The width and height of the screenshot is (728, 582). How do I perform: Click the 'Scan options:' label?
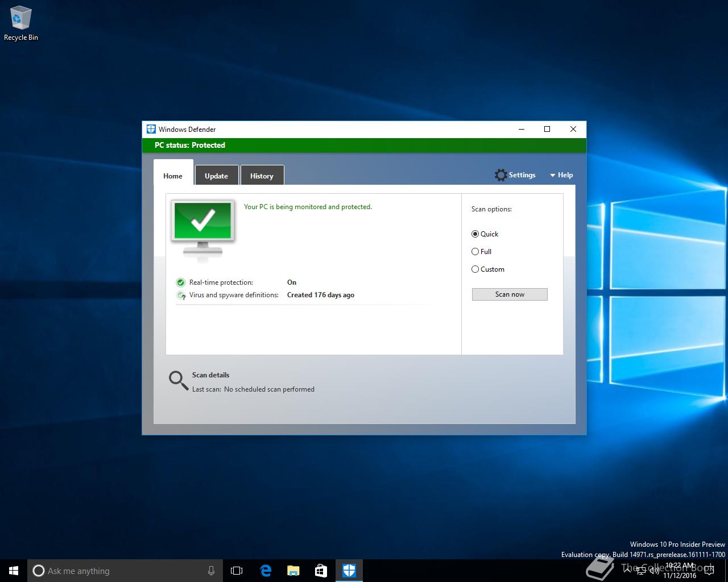[x=491, y=209]
